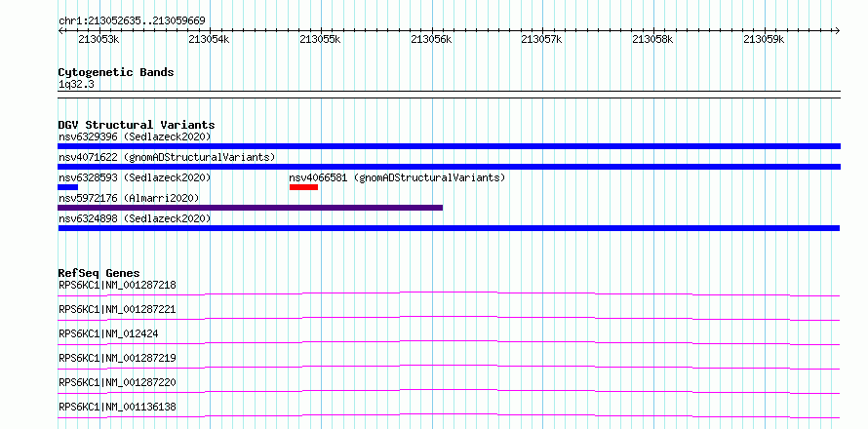This screenshot has height=429, width=868.
Task: Click the 213055k ruler tick label
Action: coord(320,39)
